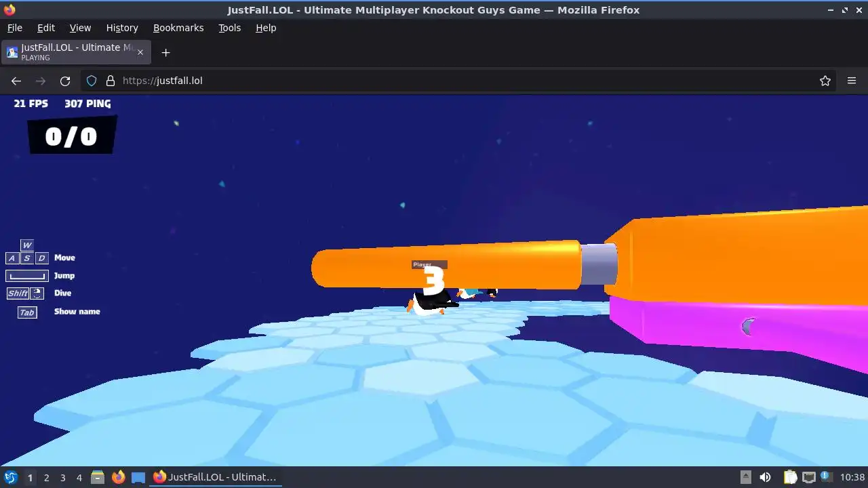Click the 'Dive' control label
The width and height of the screenshot is (868, 488).
tap(62, 293)
